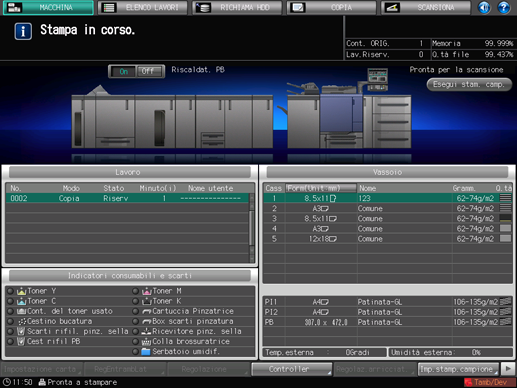
Task: Open the MACCHINA tab
Action: point(48,7)
